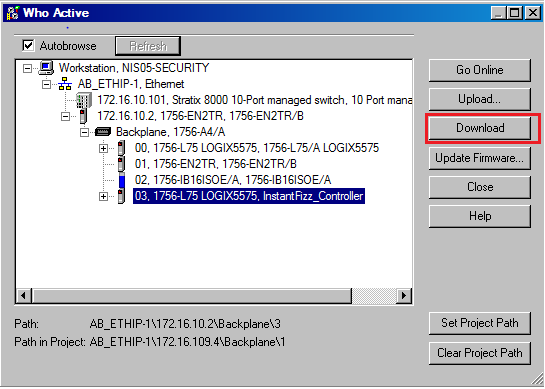Click the slot 03 InstantFizz controller icon
The image size is (545, 389).
coord(121,196)
